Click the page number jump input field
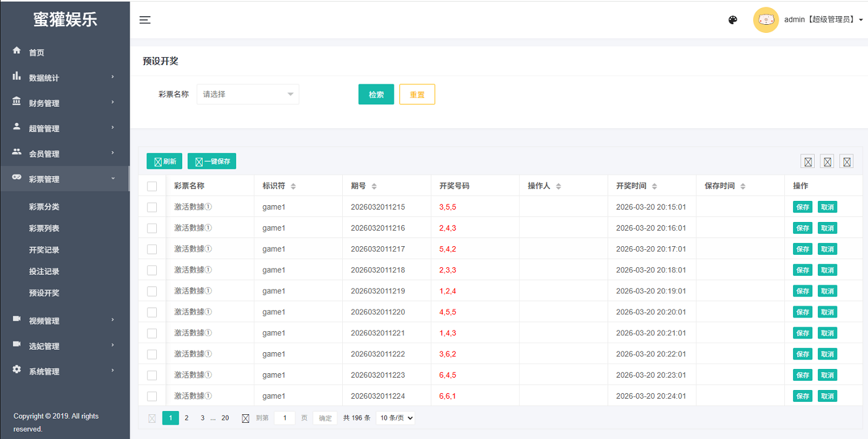The width and height of the screenshot is (868, 439). [285, 418]
